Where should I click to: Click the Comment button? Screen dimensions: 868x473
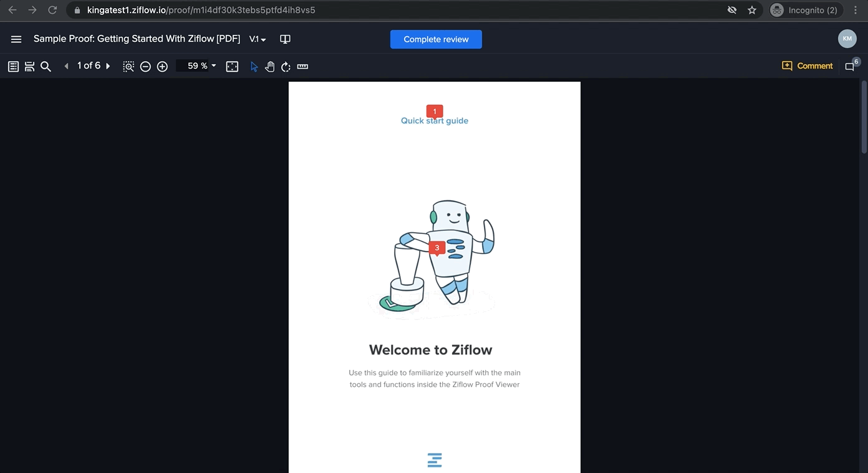coord(807,66)
